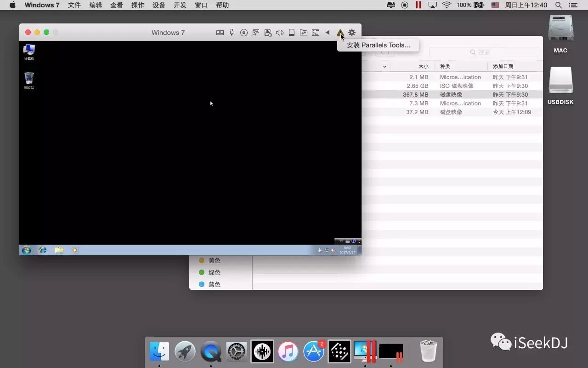588x368 pixels.
Task: Collapse toolbar icons with the left arrow
Action: coord(328,33)
